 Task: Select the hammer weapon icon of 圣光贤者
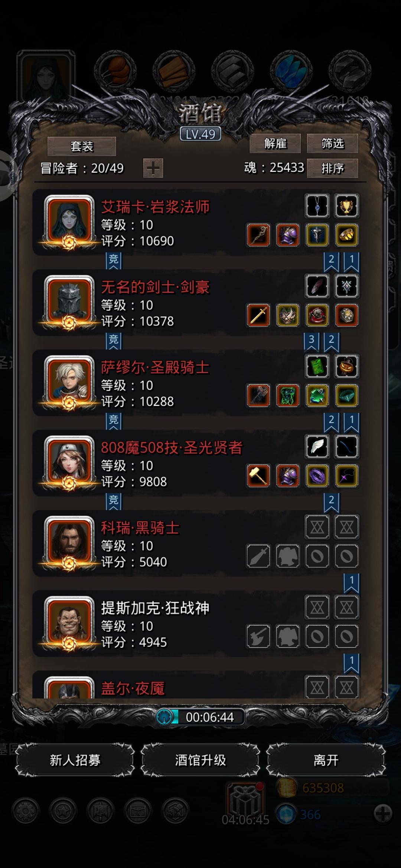[x=258, y=476]
